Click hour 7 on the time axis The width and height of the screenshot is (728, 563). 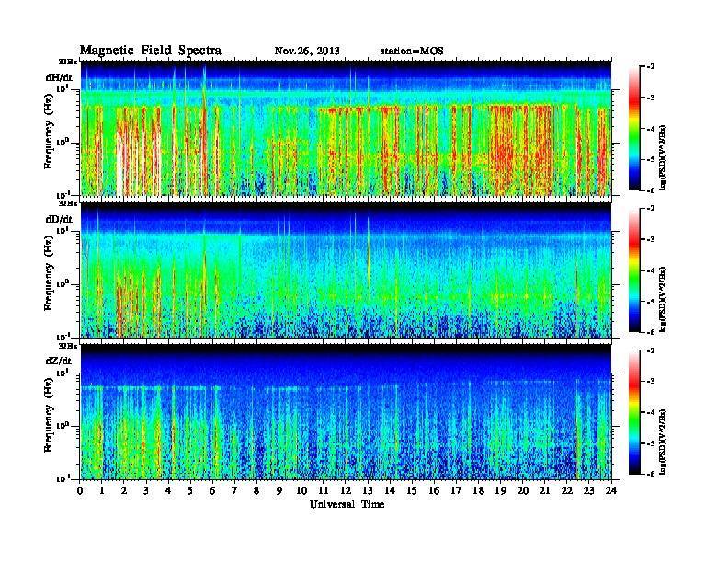(235, 490)
